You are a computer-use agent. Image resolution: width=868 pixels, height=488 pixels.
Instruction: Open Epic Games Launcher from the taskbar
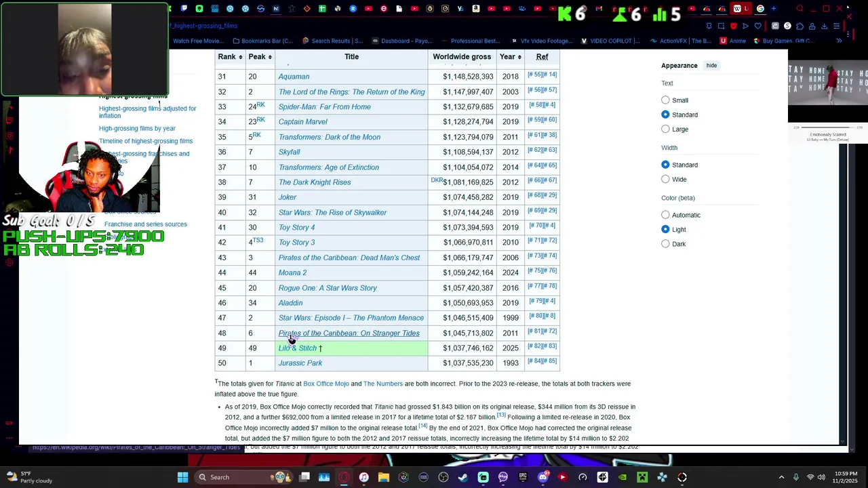coord(523,477)
